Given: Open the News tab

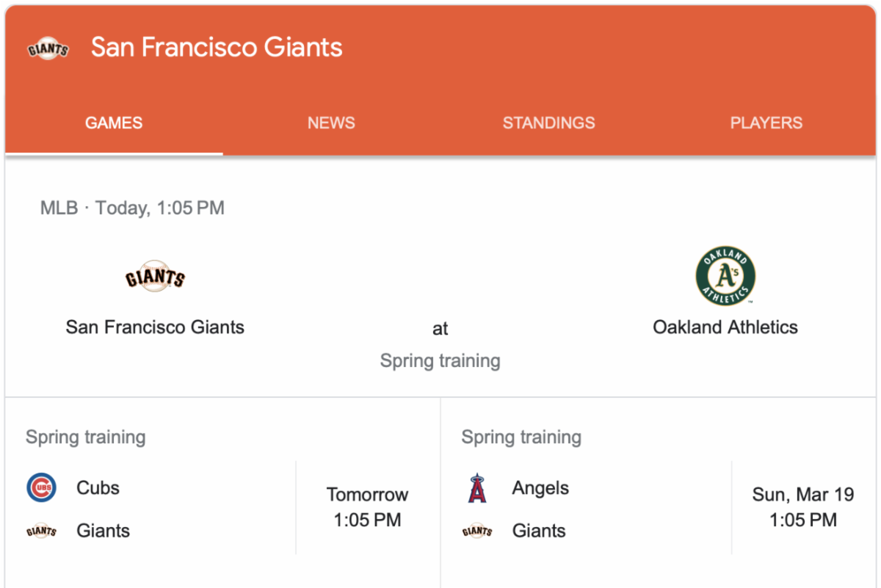Looking at the screenshot, I should (331, 123).
